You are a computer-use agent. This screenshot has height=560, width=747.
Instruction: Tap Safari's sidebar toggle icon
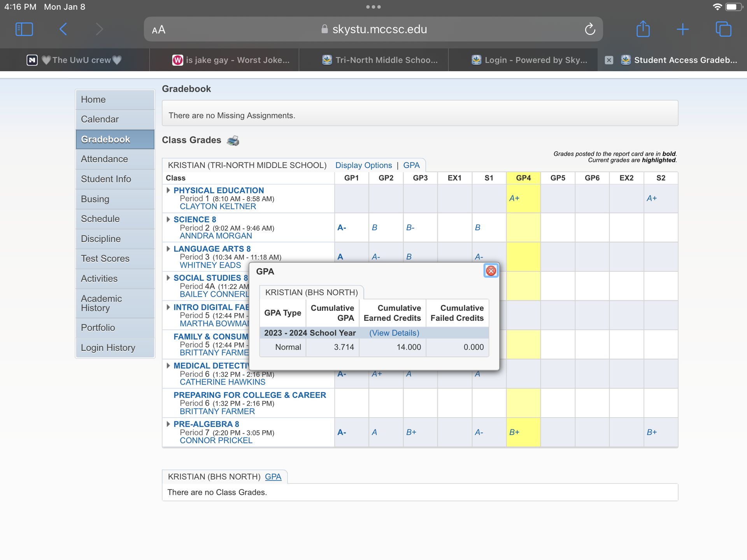pos(24,29)
